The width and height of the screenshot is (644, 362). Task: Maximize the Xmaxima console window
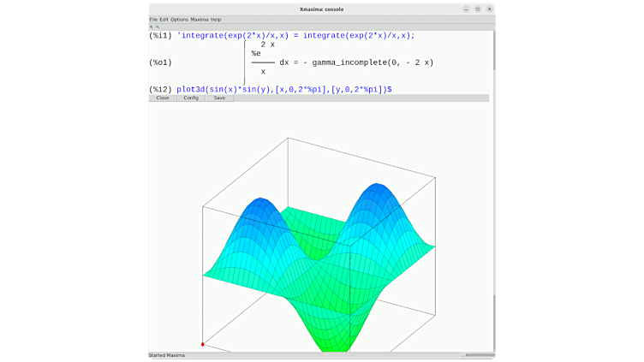(x=477, y=9)
